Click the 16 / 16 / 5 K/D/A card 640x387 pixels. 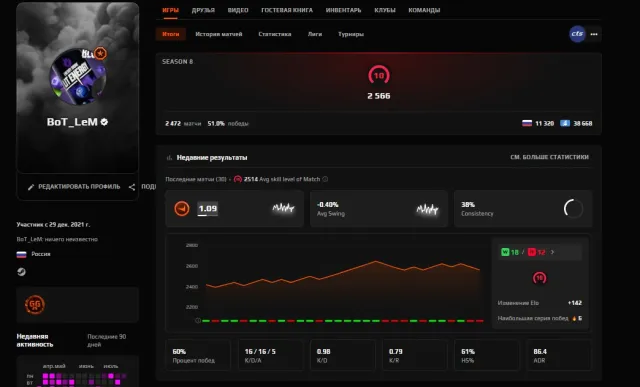271,355
